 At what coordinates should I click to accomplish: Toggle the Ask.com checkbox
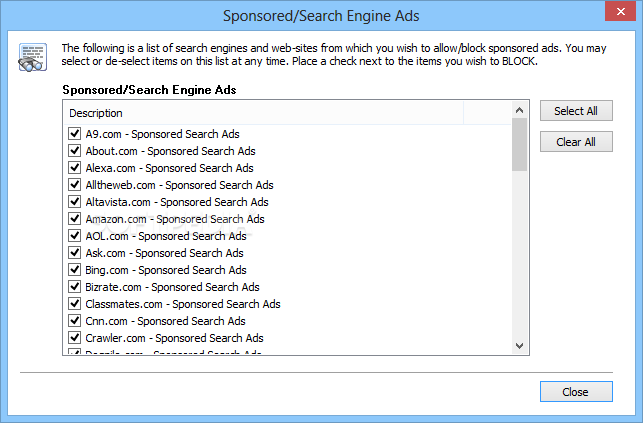pyautogui.click(x=75, y=252)
